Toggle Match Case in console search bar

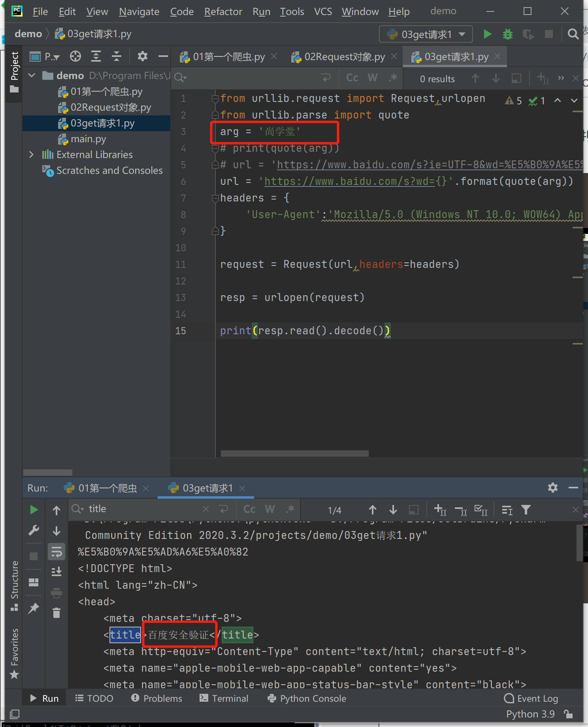pos(249,509)
